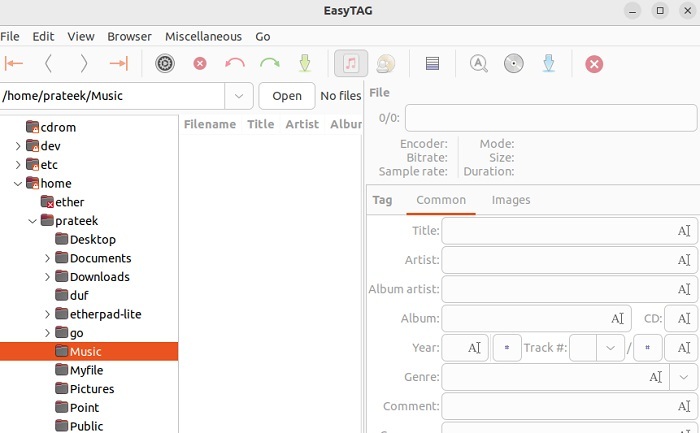Open the path history dropdown arrow

239,96
